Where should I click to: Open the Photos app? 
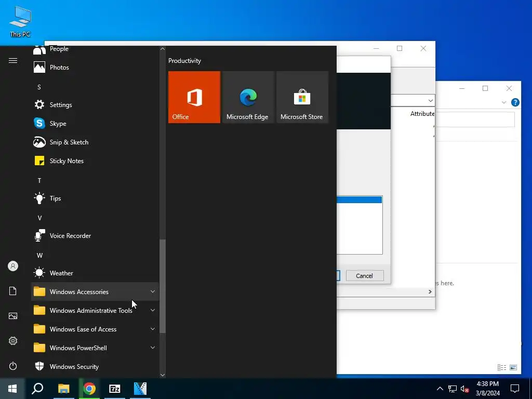(95, 67)
